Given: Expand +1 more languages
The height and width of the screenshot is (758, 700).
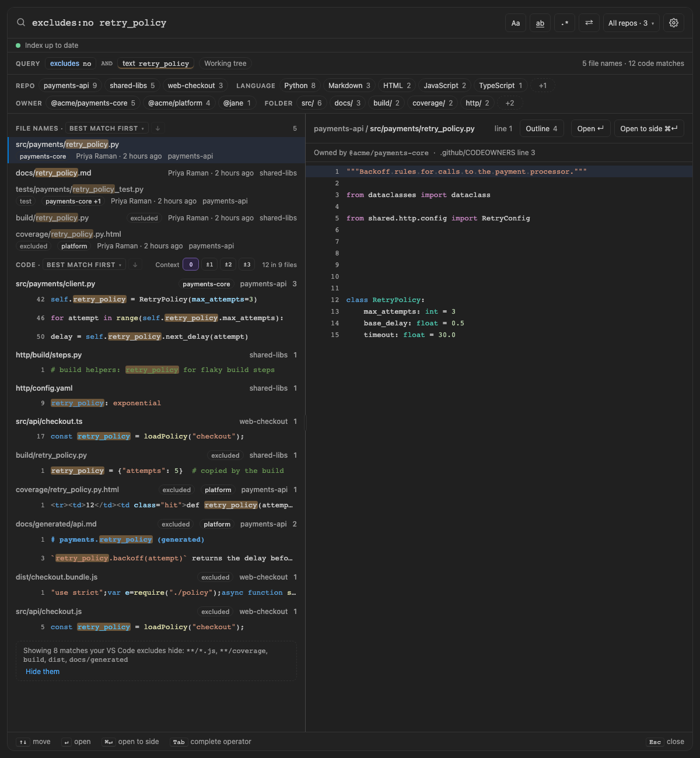Looking at the screenshot, I should 542,86.
